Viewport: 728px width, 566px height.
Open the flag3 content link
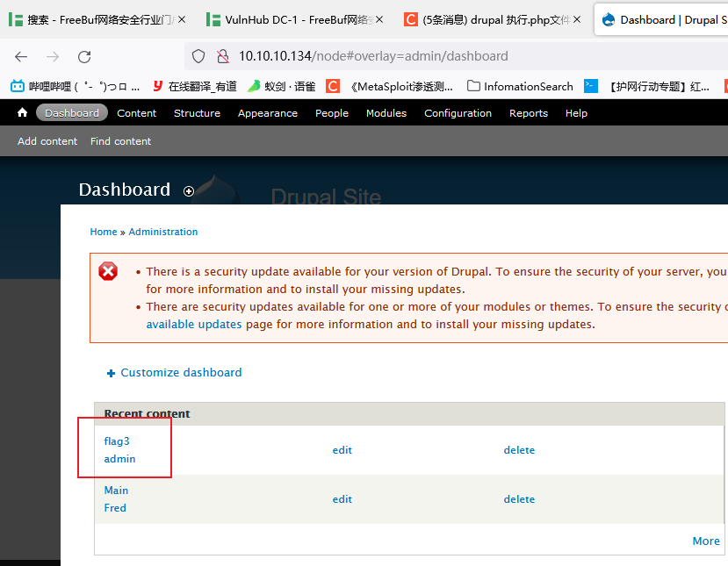(x=117, y=441)
